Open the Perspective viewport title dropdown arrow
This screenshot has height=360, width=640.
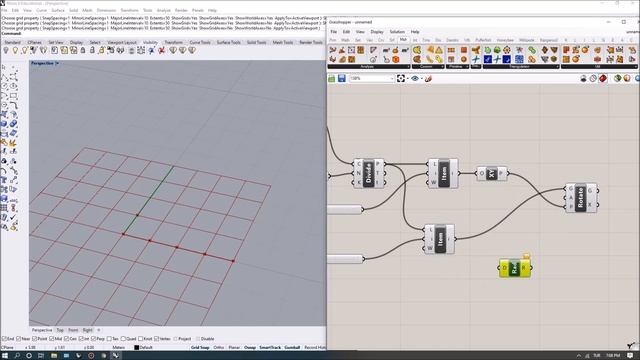[x=57, y=63]
